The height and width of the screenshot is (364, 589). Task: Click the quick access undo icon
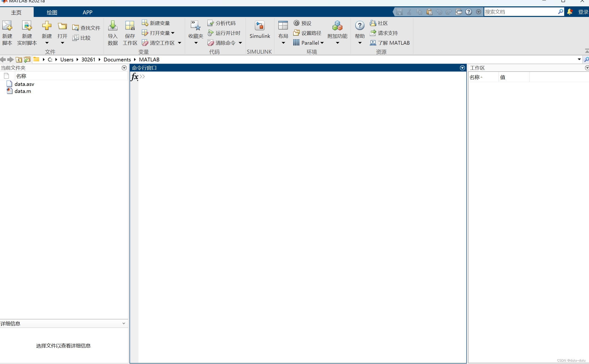pos(439,12)
